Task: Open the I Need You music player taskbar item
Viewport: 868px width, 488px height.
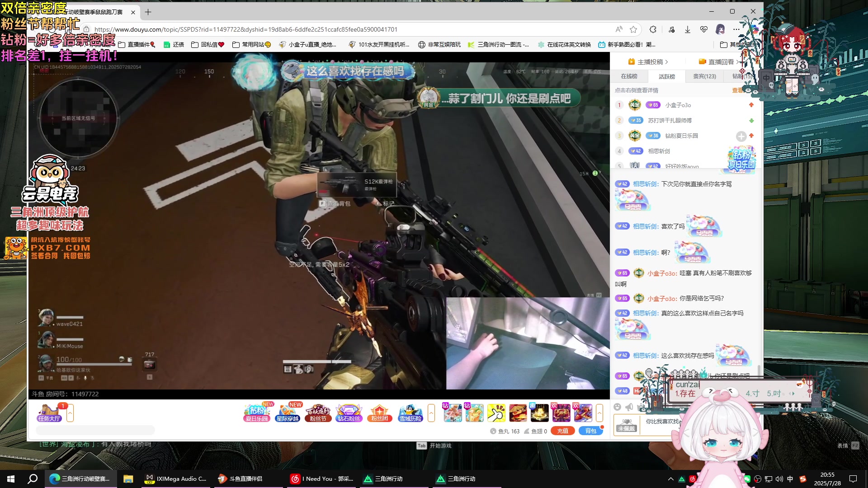Action: pos(322,479)
